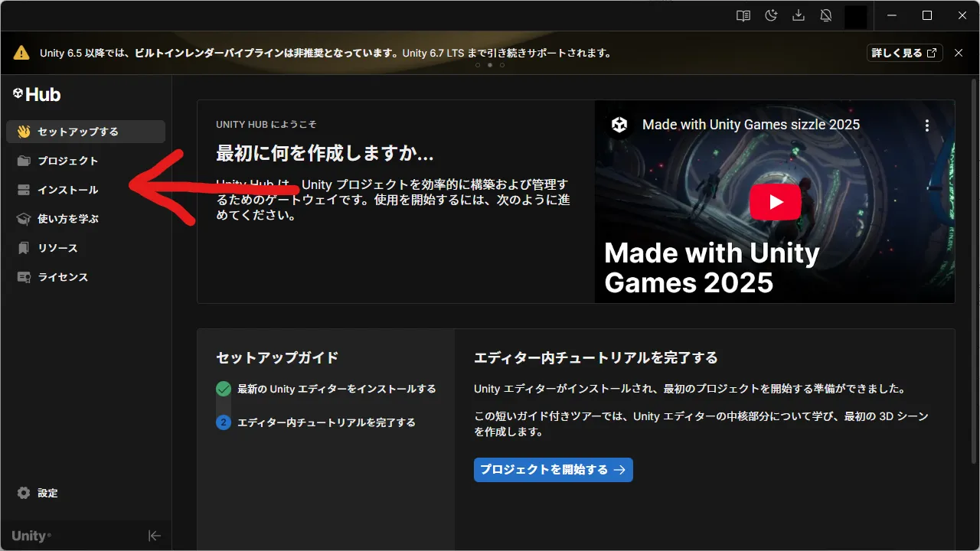Open downloads via the download icon

(798, 15)
